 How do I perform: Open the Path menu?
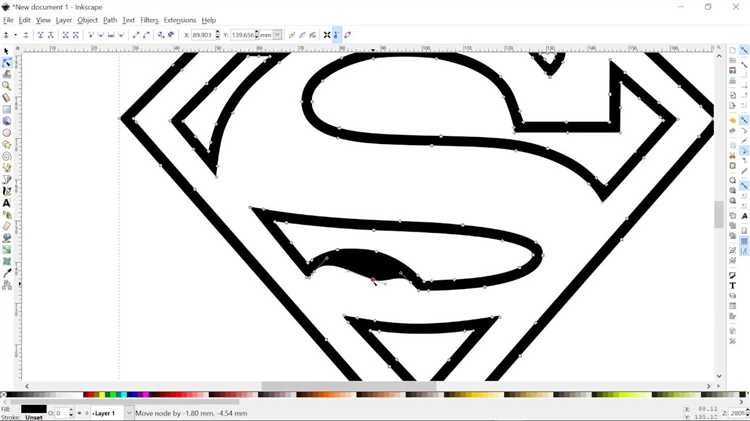click(x=110, y=20)
